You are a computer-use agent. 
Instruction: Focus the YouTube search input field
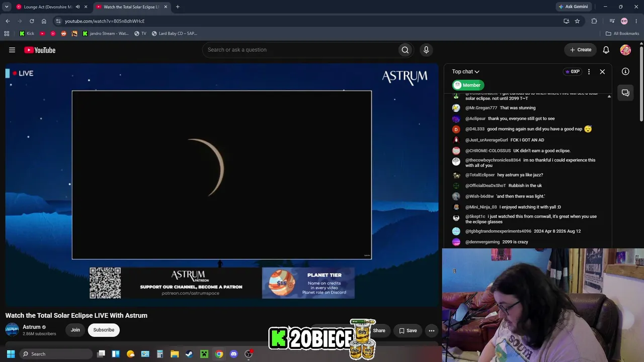pos(299,50)
